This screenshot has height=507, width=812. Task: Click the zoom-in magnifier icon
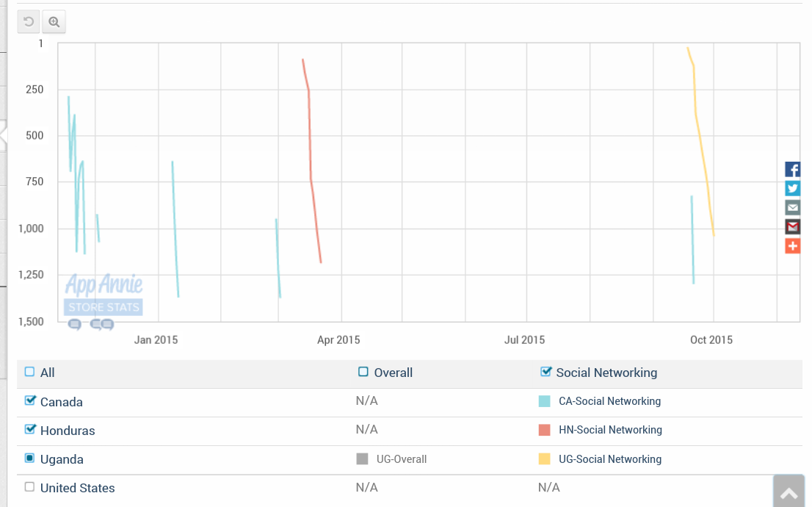tap(54, 22)
